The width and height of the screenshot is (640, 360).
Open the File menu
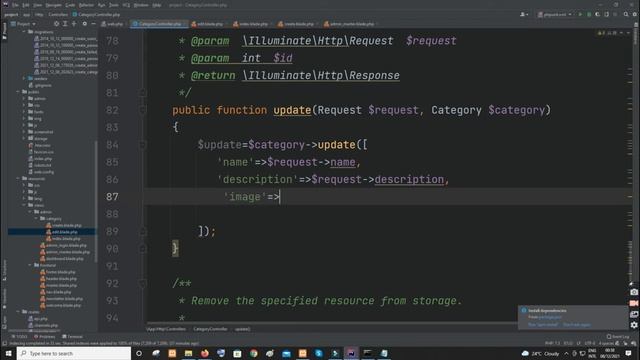15,5
